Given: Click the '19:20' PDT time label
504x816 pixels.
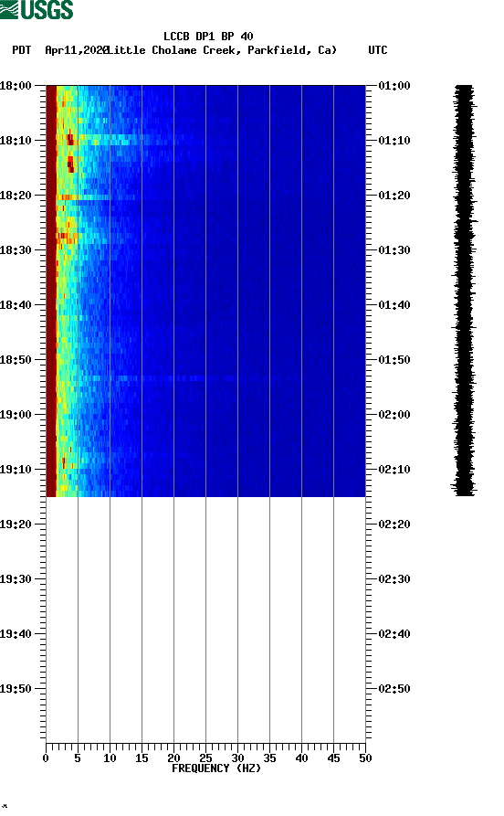Looking at the screenshot, I should point(16,525).
